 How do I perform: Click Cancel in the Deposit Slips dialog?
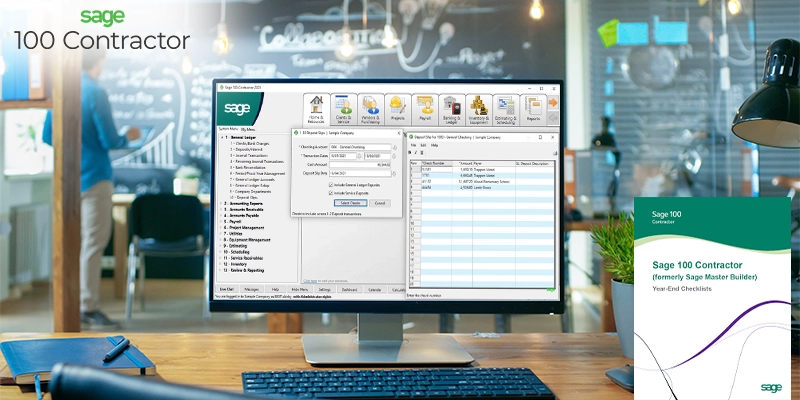click(380, 203)
